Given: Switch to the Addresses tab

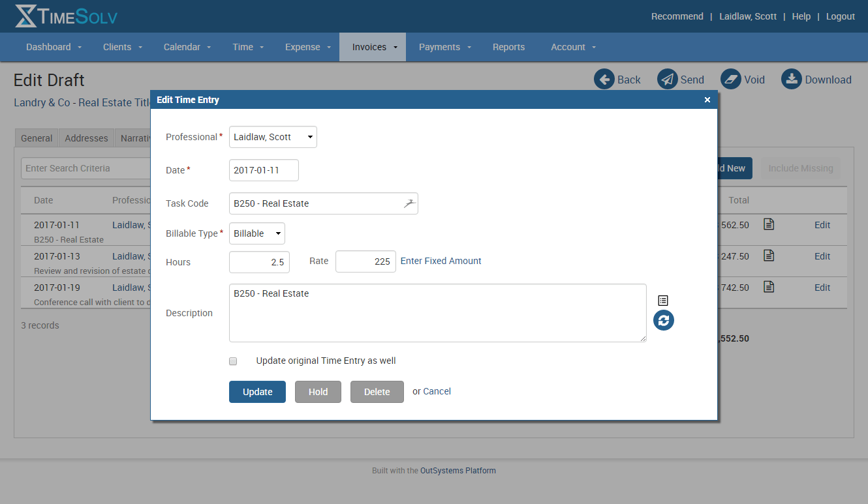Looking at the screenshot, I should tap(86, 138).
